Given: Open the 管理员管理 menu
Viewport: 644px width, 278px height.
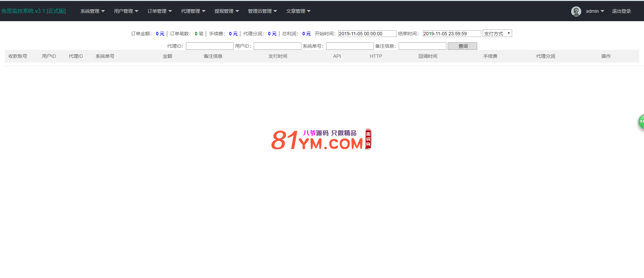Looking at the screenshot, I should pos(263,11).
